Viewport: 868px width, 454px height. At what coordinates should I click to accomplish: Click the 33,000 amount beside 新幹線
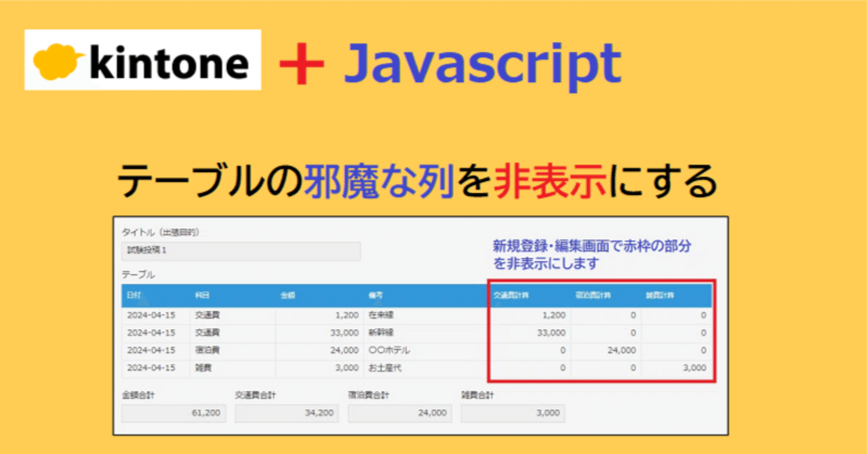(344, 333)
